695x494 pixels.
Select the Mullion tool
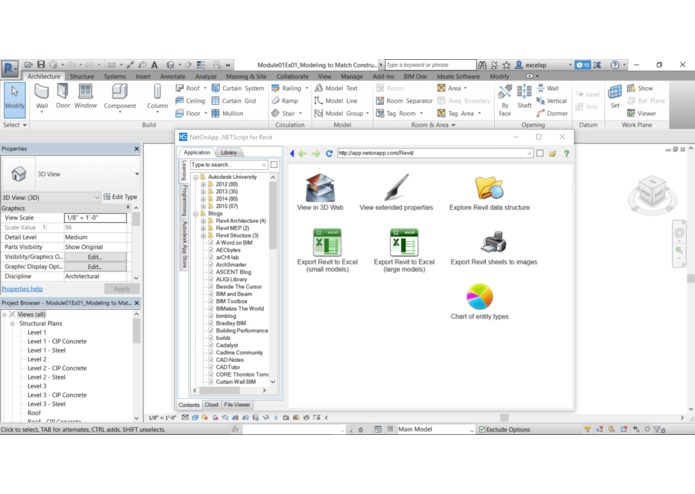(x=227, y=113)
